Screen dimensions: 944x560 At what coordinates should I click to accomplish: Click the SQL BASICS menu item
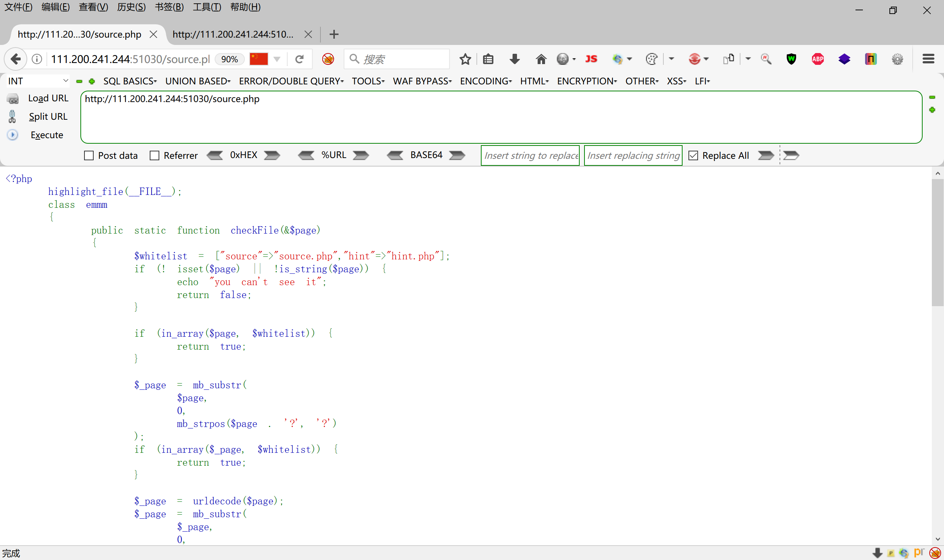(x=128, y=81)
